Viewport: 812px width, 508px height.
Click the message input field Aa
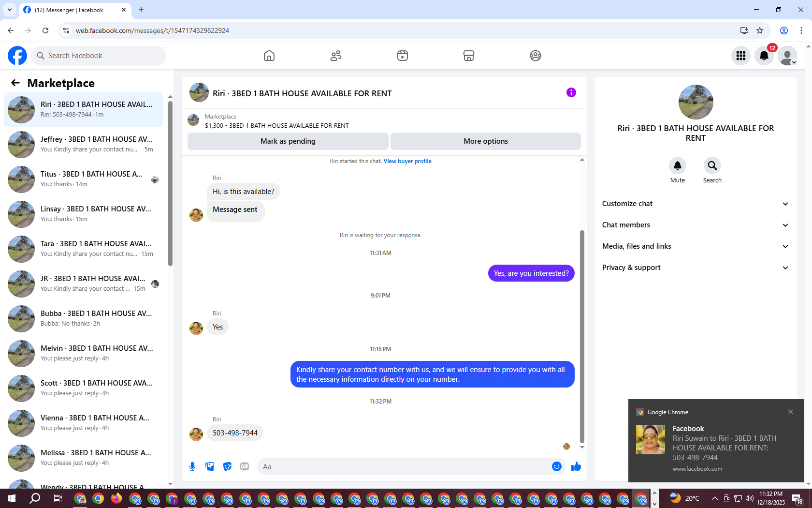[404, 466]
